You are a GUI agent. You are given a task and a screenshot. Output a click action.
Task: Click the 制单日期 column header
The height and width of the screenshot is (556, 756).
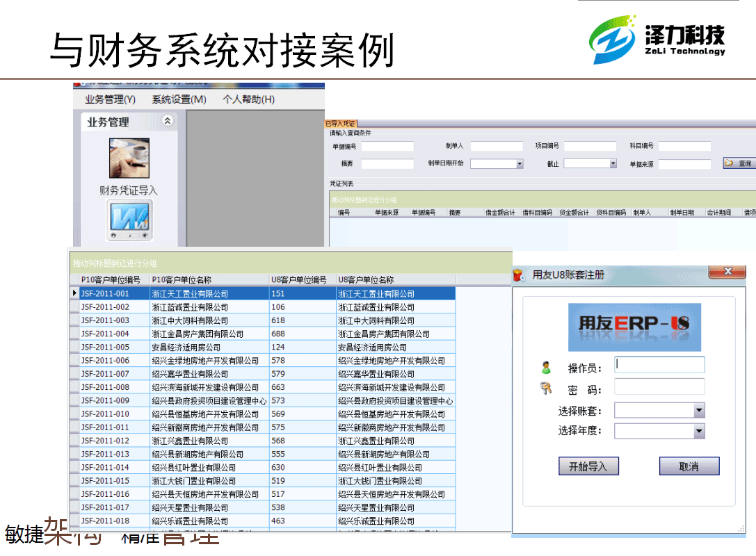[x=682, y=213]
